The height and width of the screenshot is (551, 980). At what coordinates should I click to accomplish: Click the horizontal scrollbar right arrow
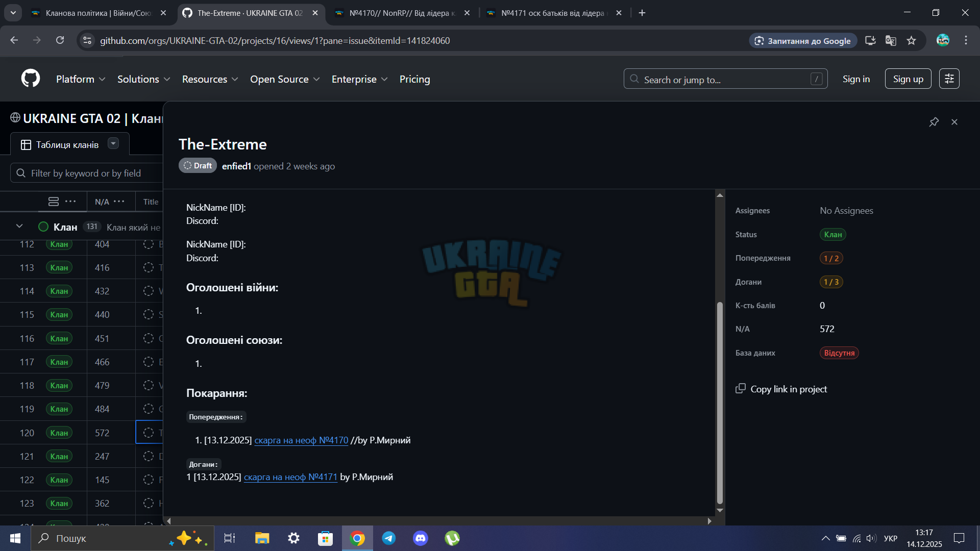tap(709, 521)
